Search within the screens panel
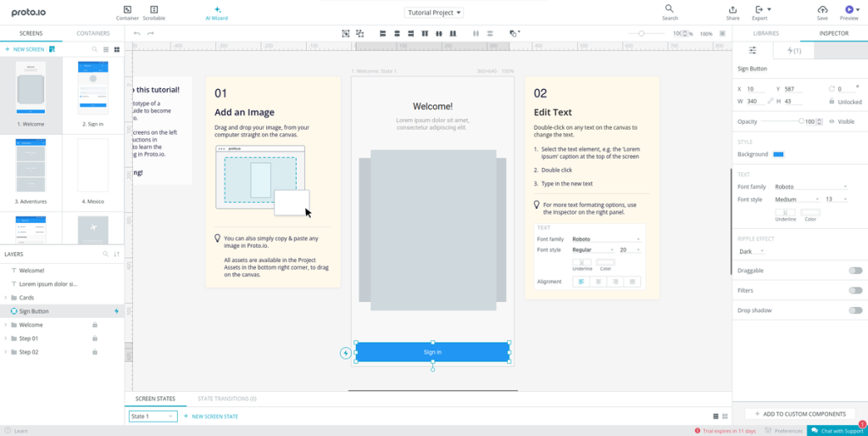This screenshot has height=436, width=868. click(x=95, y=49)
